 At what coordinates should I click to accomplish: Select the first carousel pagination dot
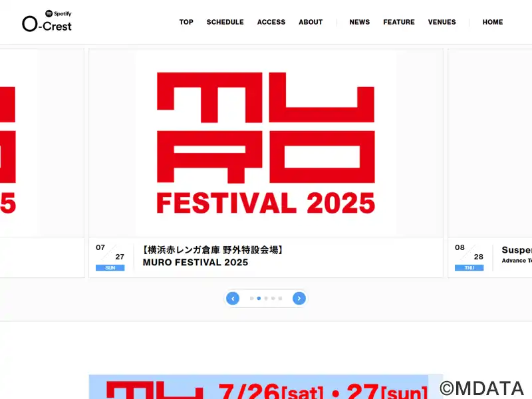252,299
